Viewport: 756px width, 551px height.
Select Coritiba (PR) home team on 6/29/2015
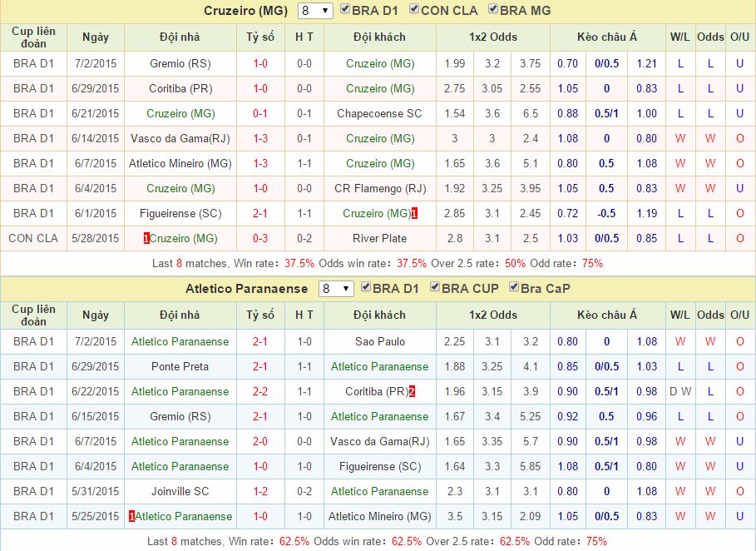point(180,89)
